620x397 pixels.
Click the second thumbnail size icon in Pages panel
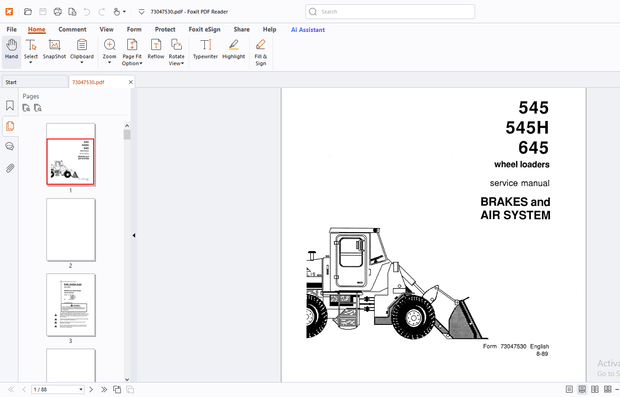click(38, 108)
